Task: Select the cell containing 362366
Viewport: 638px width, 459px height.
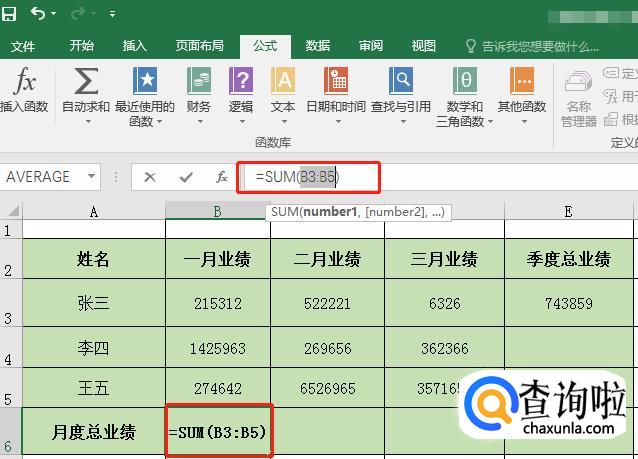Action: tap(444, 348)
